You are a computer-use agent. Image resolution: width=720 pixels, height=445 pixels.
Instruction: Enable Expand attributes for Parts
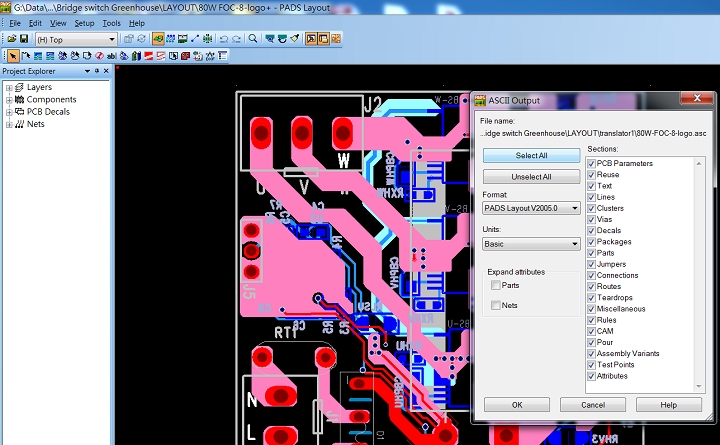[497, 286]
